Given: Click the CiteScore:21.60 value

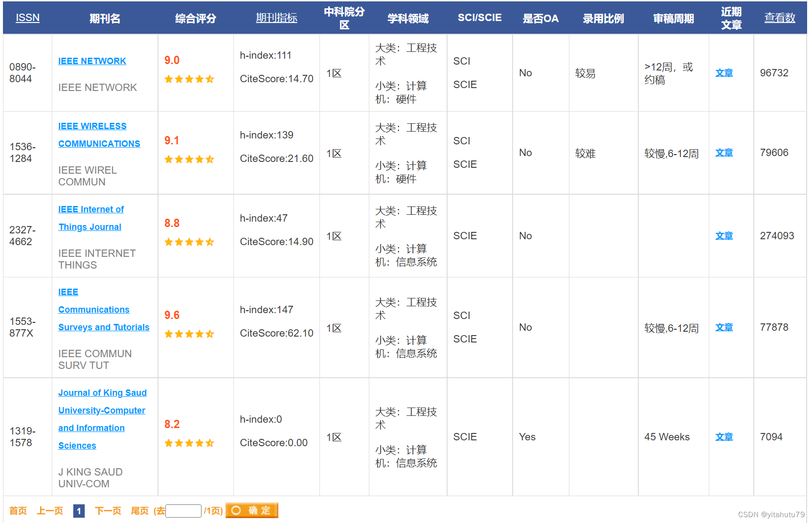Looking at the screenshot, I should pos(276,159).
